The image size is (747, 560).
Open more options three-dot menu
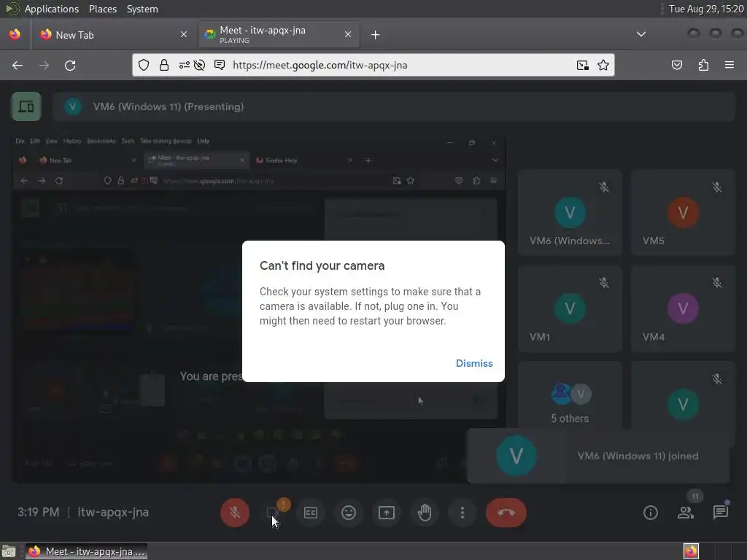(462, 513)
